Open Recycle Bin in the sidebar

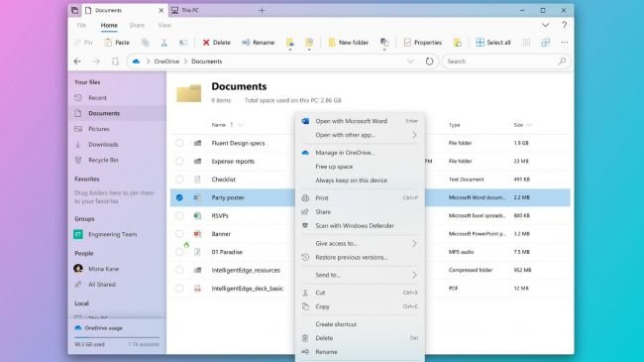point(117,160)
